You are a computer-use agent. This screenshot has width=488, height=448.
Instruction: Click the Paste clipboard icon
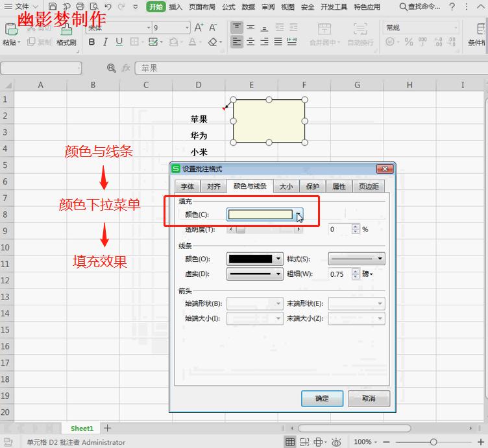point(11,29)
